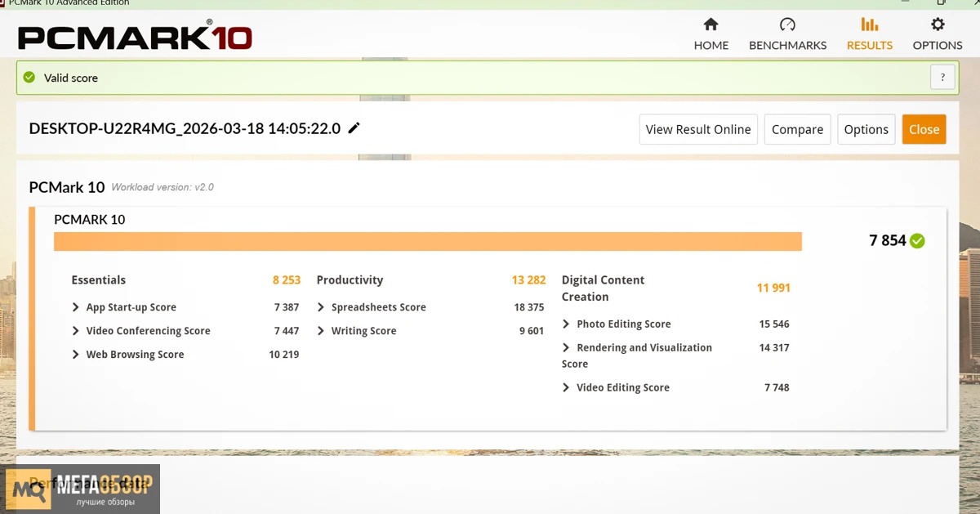Expand the Video Conferencing Score row

pyautogui.click(x=76, y=331)
